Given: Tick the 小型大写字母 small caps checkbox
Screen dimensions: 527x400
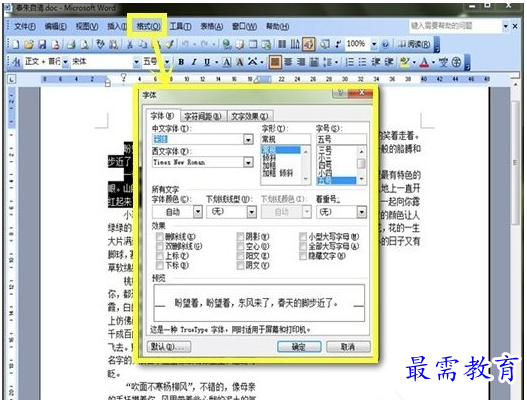Looking at the screenshot, I should point(303,237).
